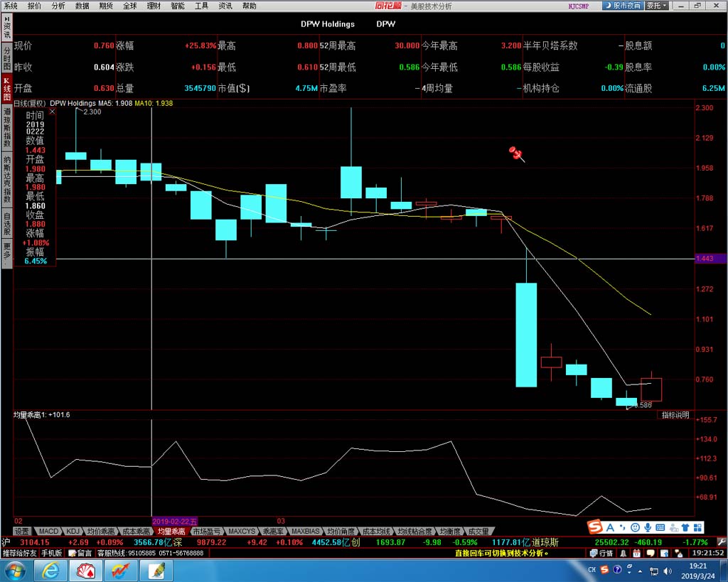Switch to the 成本均线 indicator tab
Image resolution: width=728 pixels, height=582 pixels.
[x=375, y=531]
